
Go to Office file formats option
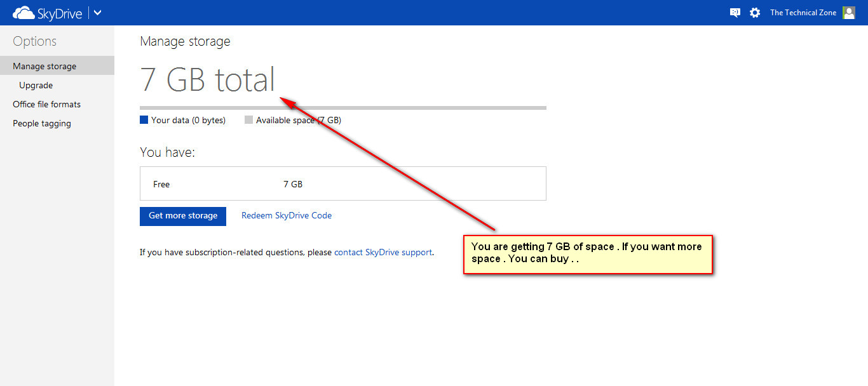click(47, 104)
